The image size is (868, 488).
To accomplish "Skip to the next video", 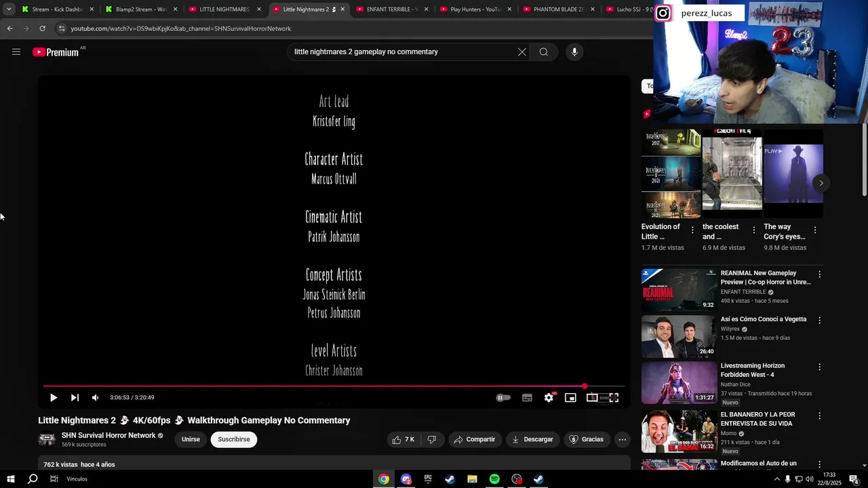I will coord(75,398).
